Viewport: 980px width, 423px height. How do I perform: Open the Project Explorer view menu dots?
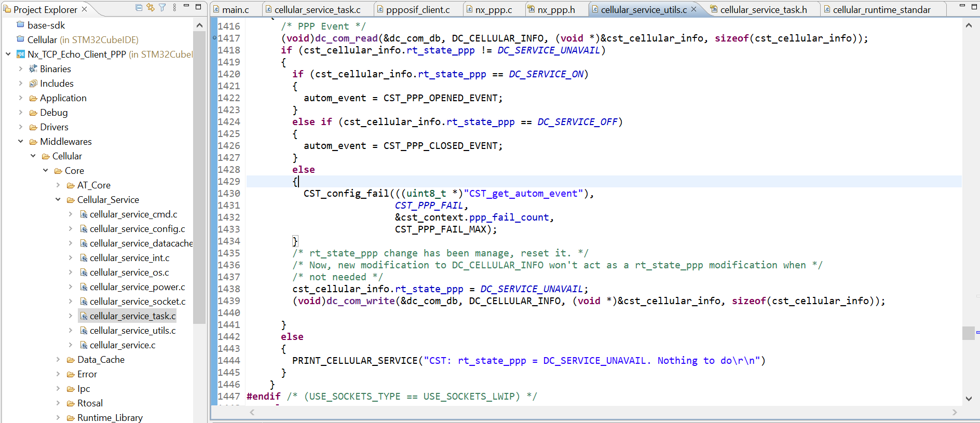point(174,7)
